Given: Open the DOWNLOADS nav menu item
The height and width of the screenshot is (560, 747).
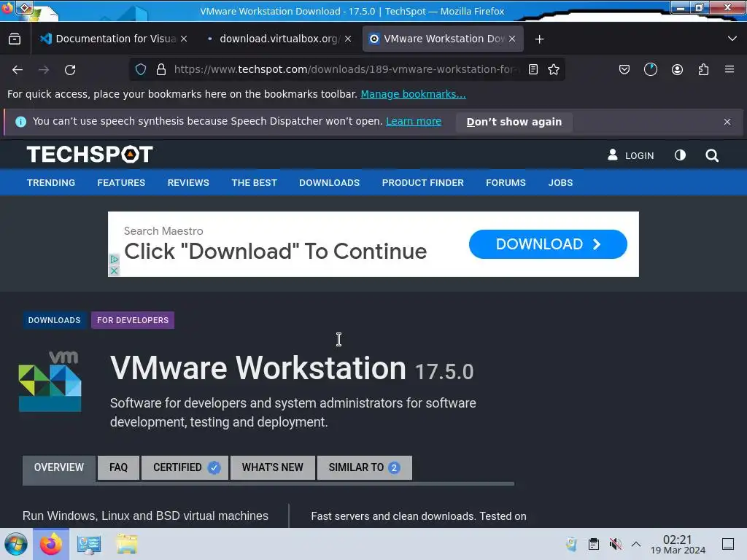Looking at the screenshot, I should [x=329, y=183].
